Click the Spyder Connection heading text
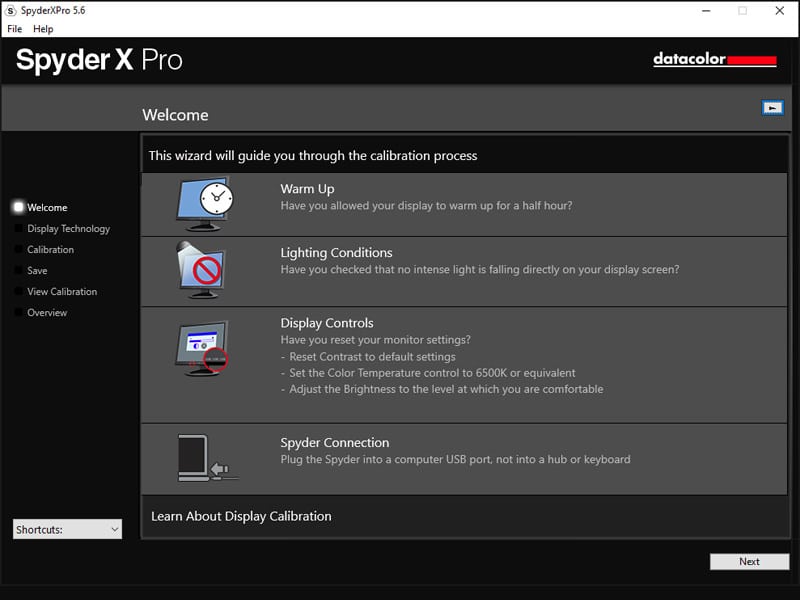The width and height of the screenshot is (800, 600). click(334, 443)
